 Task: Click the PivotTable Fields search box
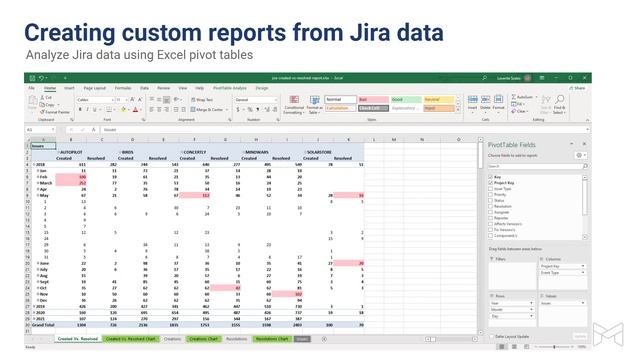[538, 167]
